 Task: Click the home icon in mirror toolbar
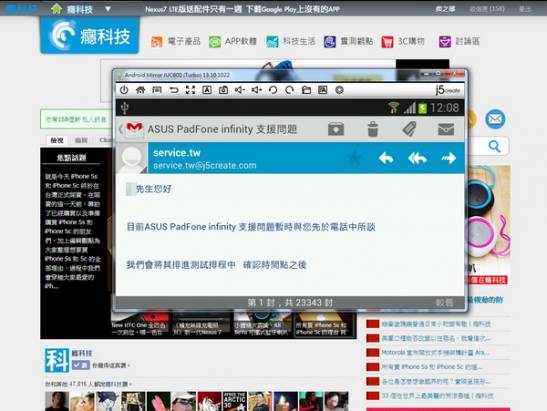[140, 90]
